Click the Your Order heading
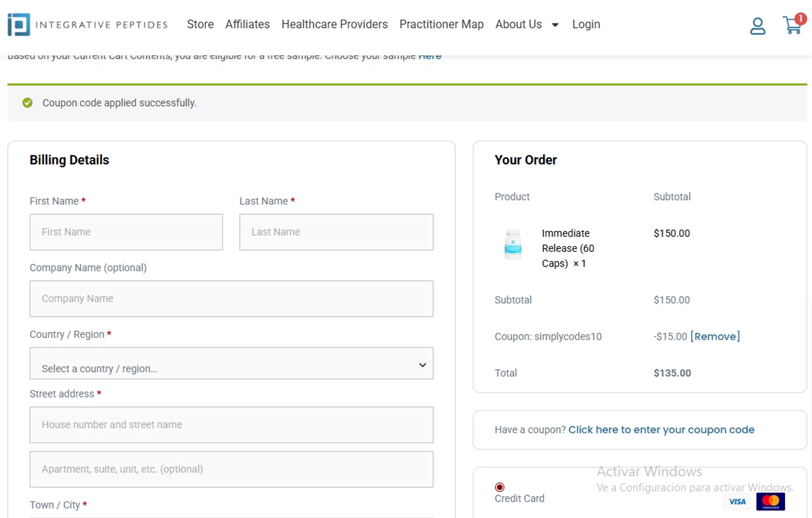The height and width of the screenshot is (518, 812). 526,160
